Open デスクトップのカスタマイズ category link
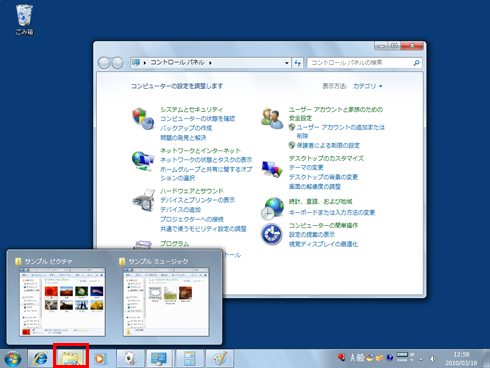 (326, 158)
